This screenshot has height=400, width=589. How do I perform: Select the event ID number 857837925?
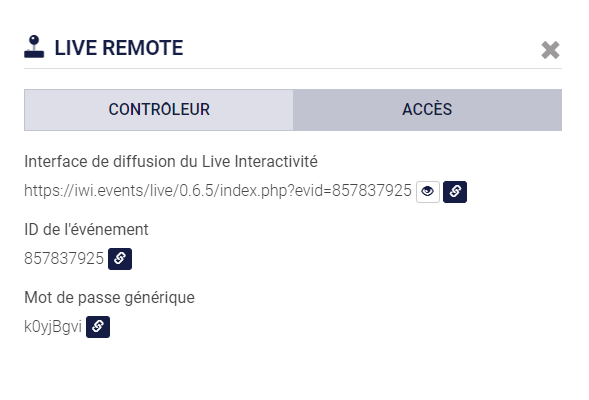pos(64,258)
